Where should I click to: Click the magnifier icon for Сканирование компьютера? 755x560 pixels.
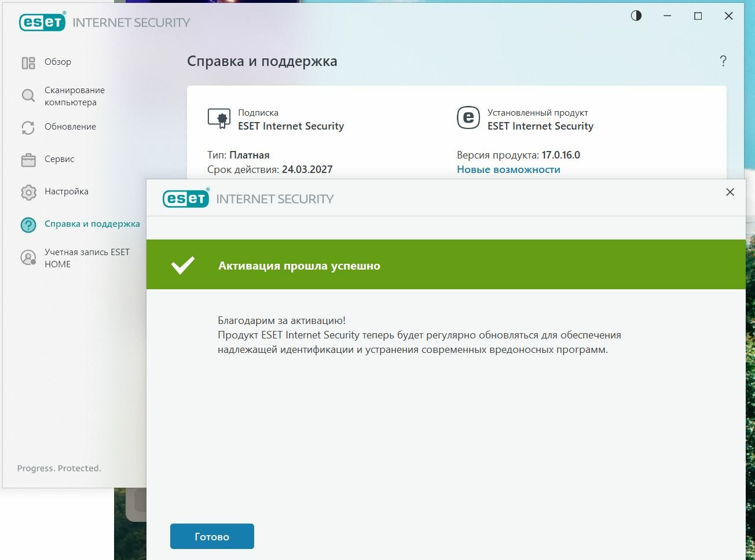coord(28,95)
